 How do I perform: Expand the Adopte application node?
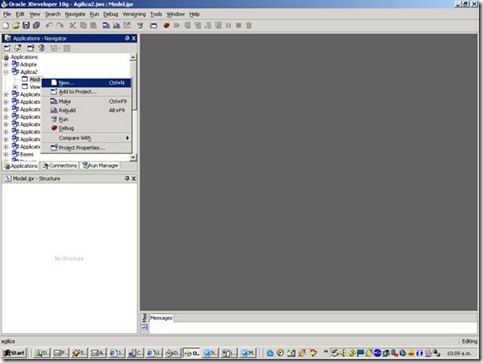6,64
